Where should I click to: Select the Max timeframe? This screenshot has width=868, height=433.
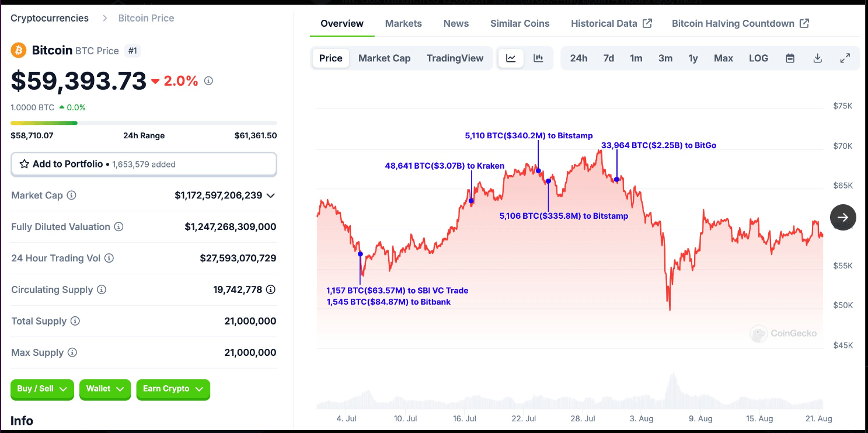click(723, 58)
